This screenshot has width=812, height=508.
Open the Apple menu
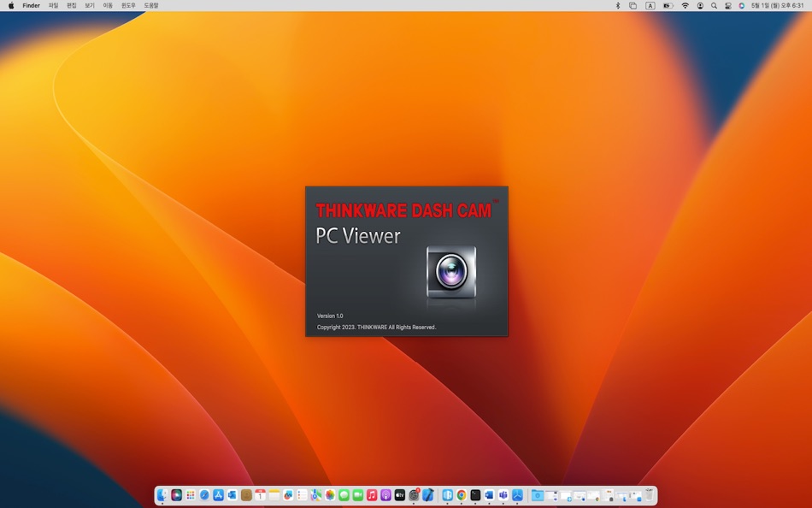[11, 5]
